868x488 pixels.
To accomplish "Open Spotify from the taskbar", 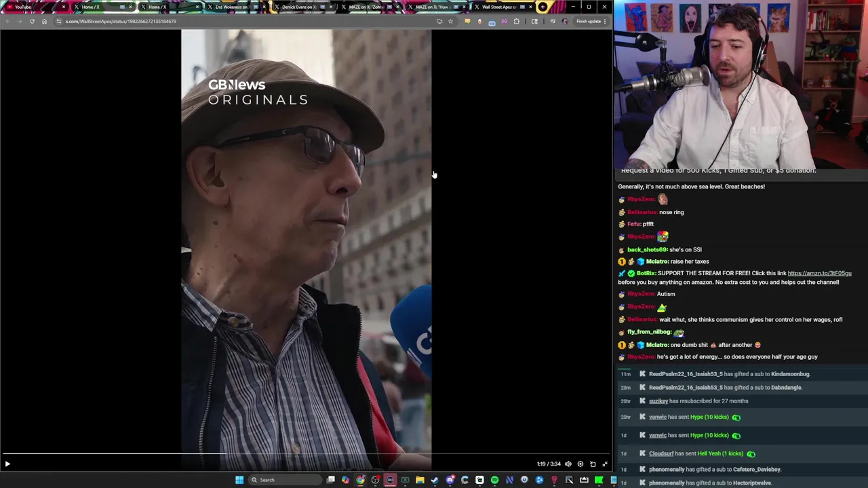I will pos(494,480).
